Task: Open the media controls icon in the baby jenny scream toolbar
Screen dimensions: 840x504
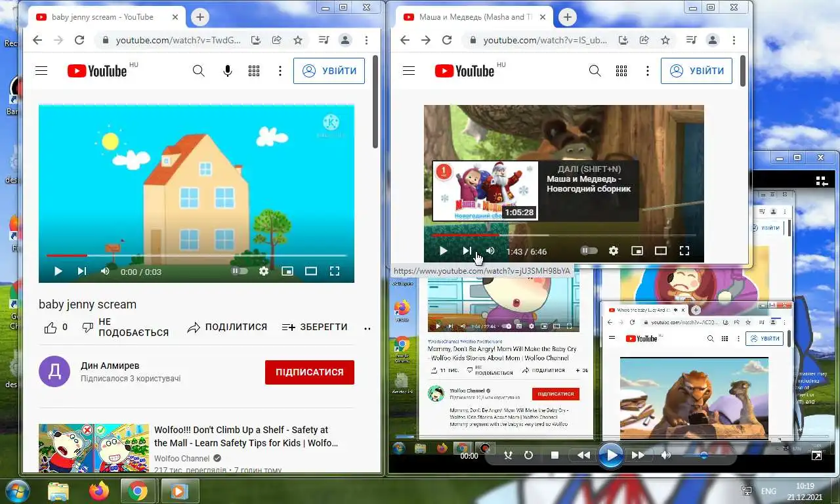Action: [323, 40]
